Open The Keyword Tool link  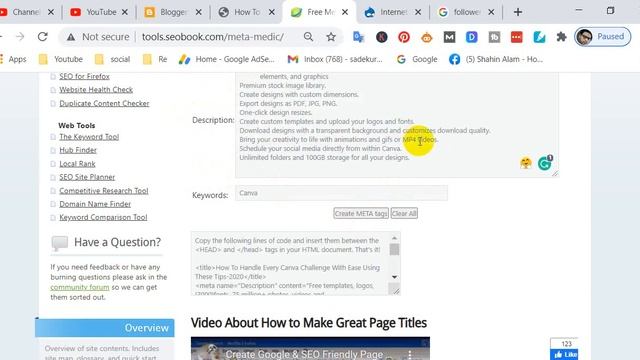pyautogui.click(x=89, y=137)
